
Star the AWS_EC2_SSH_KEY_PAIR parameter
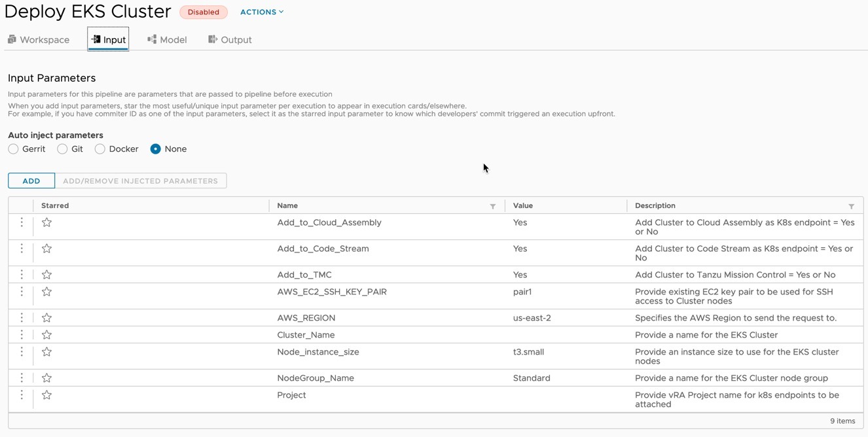tap(46, 292)
